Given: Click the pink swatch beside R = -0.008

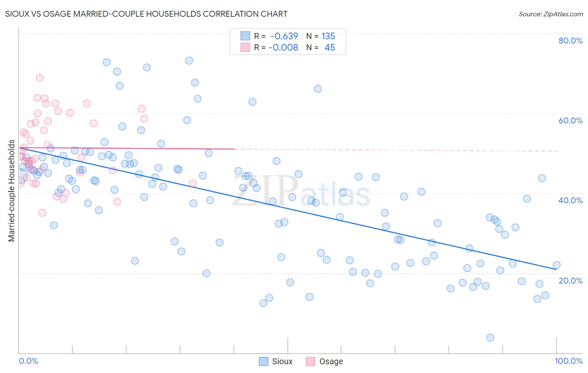Looking at the screenshot, I should coord(245,47).
